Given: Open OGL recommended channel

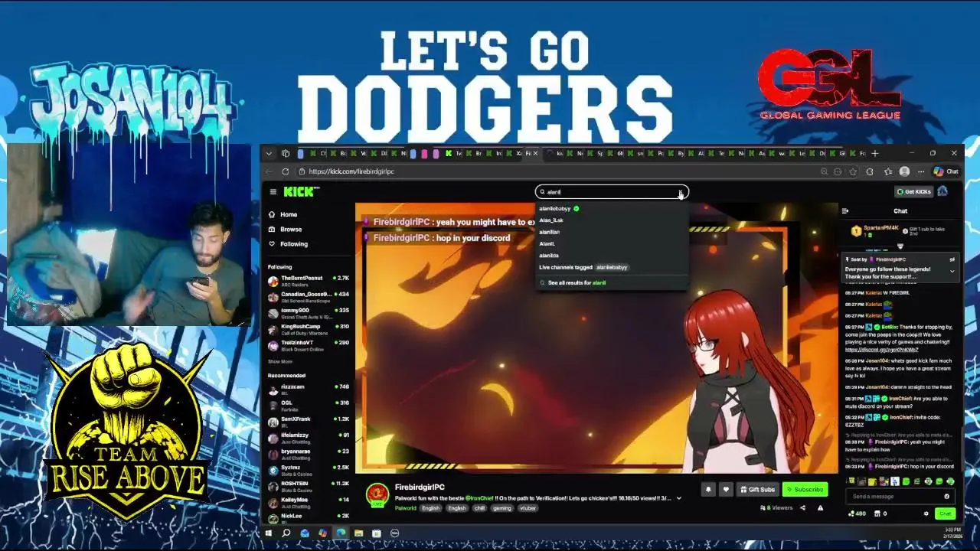Looking at the screenshot, I should coord(309,406).
